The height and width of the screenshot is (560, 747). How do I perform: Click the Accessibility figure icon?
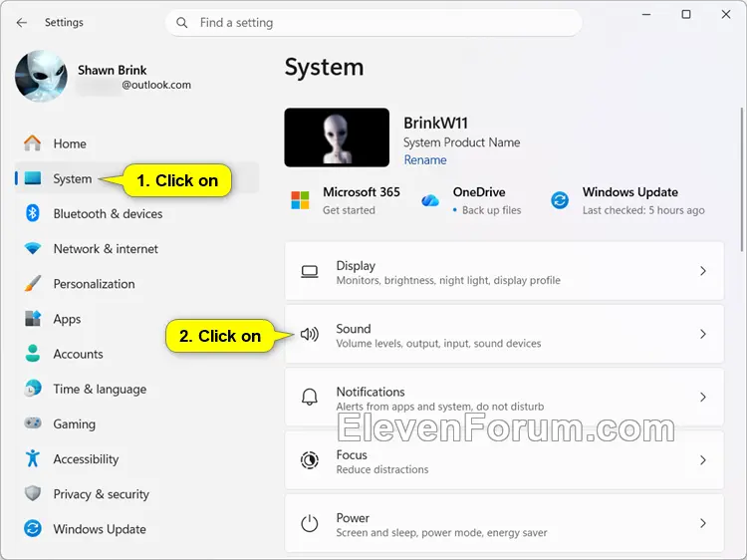click(33, 458)
